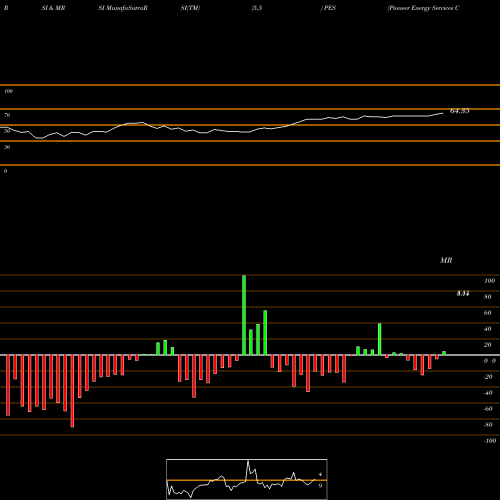Screen dimensions: 500x500
Task: Click the 'SI MunafaSutraR' header text
Action: pyautogui.click(x=123, y=8)
